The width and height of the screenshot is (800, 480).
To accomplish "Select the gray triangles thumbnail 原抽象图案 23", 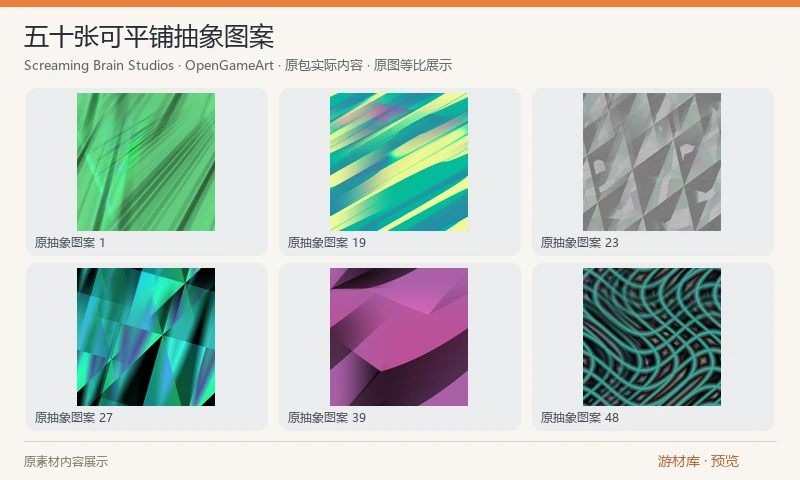I will click(x=652, y=162).
